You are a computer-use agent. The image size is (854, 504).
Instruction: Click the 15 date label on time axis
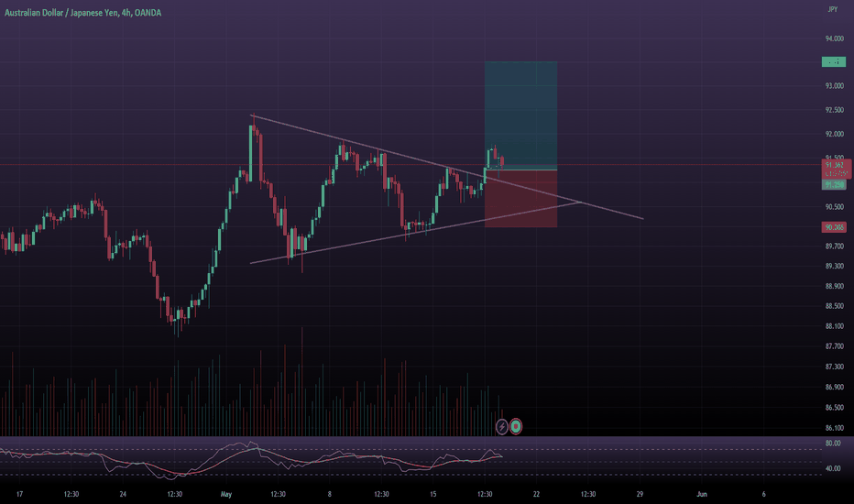[433, 494]
